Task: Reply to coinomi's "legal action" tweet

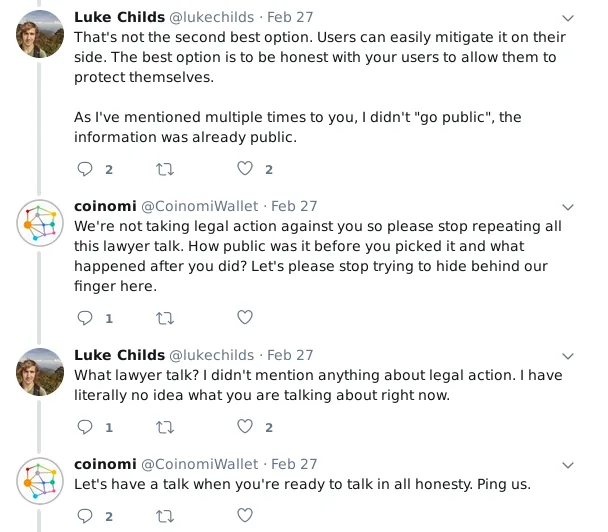Action: pos(85,318)
